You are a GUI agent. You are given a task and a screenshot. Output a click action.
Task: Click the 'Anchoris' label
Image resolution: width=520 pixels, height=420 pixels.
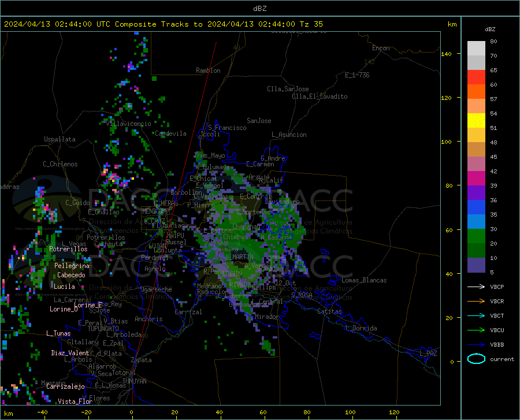(x=148, y=319)
